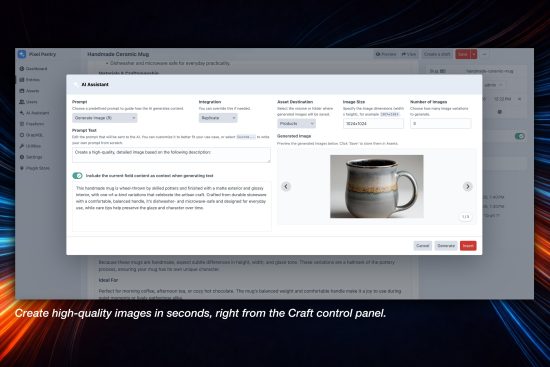Click the AI Assistant dialog title
The width and height of the screenshot is (550, 367).
[x=95, y=85]
